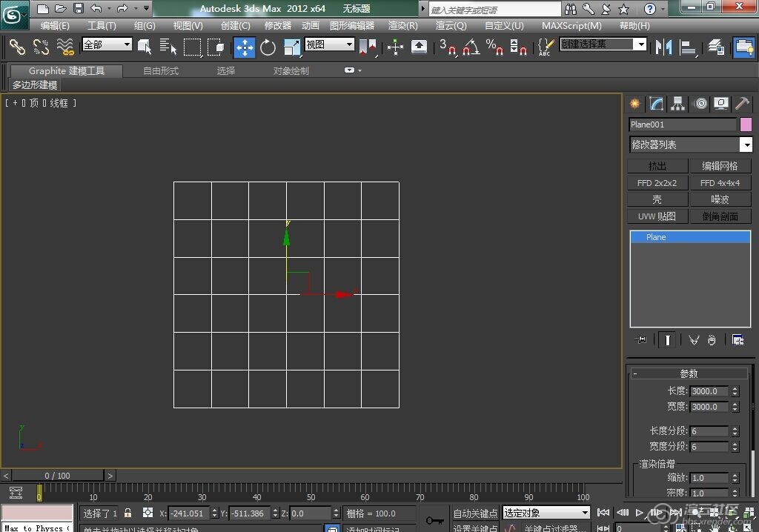Click the 编辑网格 modifier button
This screenshot has height=532, width=759.
pos(720,166)
